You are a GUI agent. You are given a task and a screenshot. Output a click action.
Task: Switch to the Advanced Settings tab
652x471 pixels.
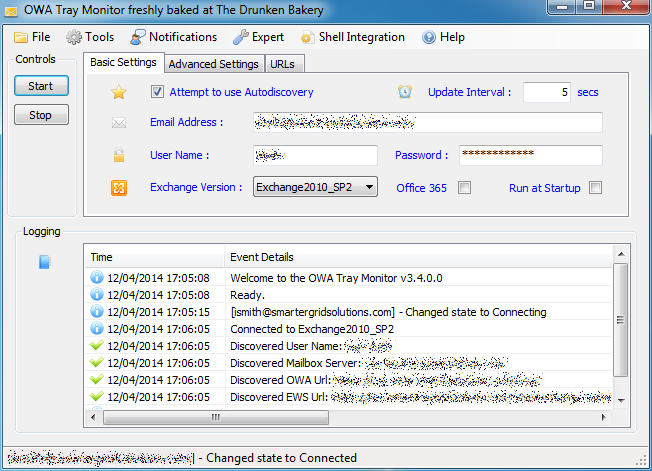tap(214, 64)
